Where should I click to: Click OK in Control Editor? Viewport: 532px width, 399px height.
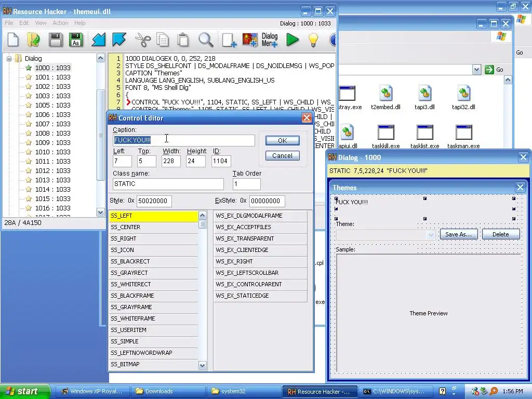click(x=282, y=140)
